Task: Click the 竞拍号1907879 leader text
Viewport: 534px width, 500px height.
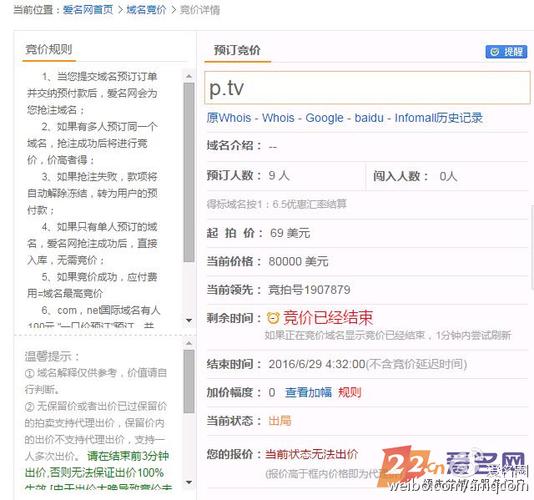Action: coord(309,290)
